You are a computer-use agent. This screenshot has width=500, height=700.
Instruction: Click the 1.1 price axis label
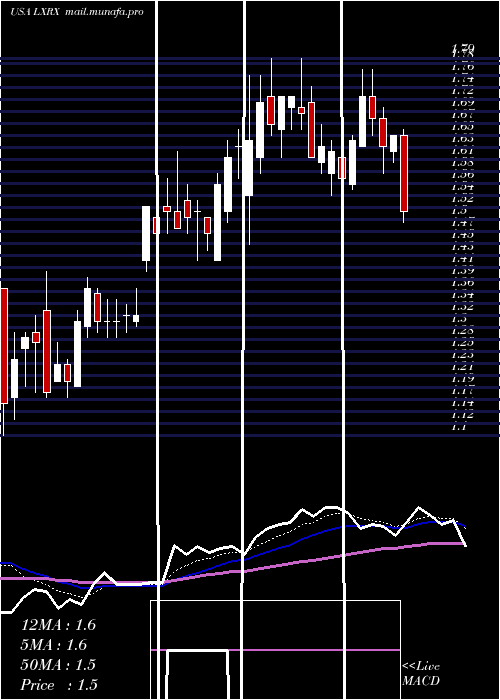[460, 427]
